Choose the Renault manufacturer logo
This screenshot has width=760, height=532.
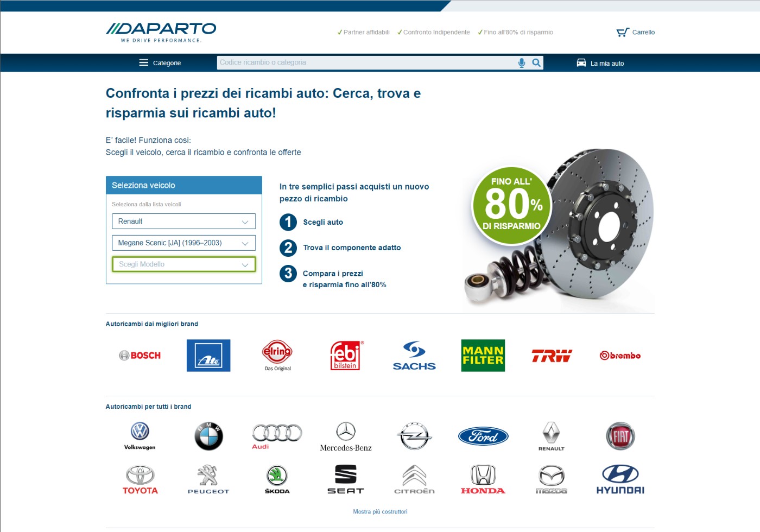point(552,436)
